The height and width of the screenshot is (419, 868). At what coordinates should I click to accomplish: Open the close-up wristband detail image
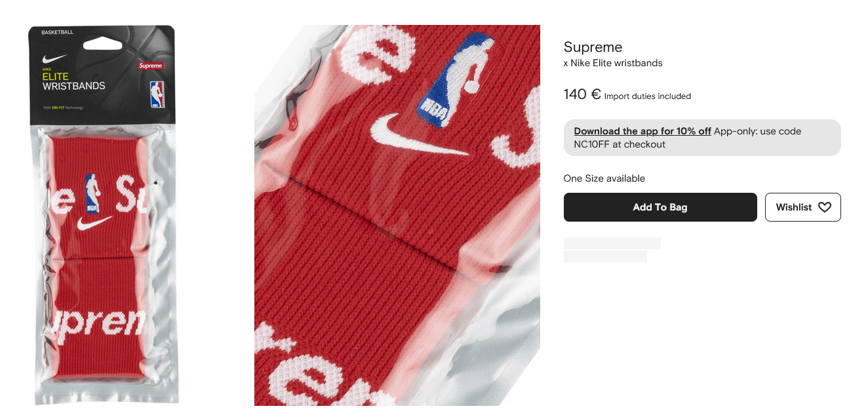pyautogui.click(x=397, y=215)
